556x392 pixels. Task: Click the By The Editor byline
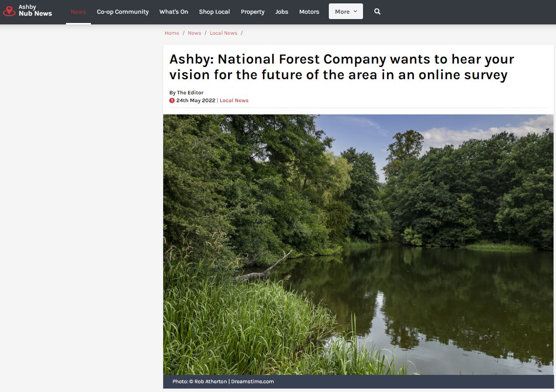pyautogui.click(x=186, y=92)
